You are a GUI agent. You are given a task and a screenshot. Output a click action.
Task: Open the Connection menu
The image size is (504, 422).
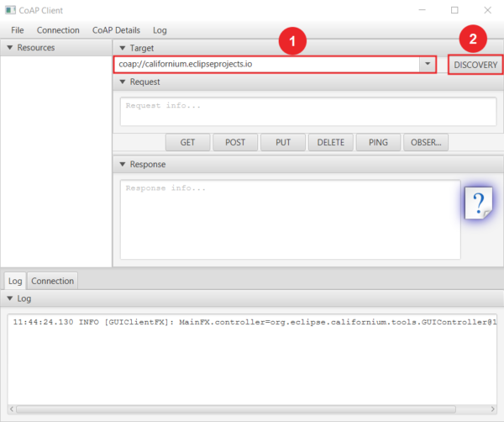pos(58,30)
